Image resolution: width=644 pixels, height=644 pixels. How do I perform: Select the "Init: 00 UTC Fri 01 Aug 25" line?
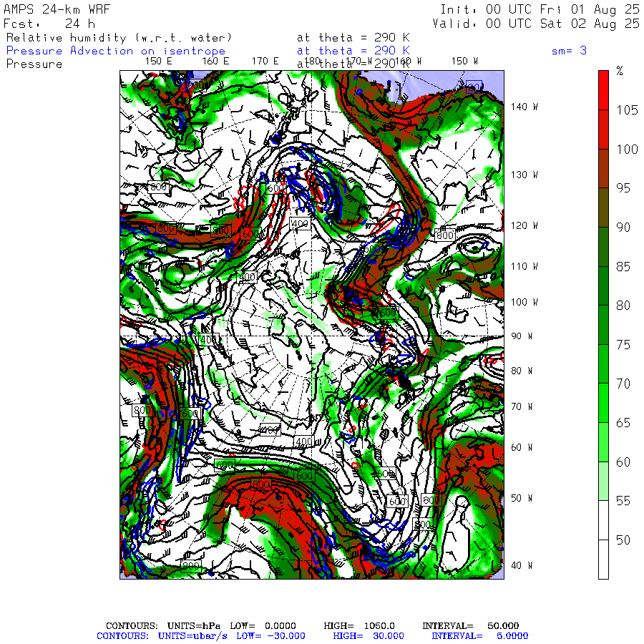[540, 9]
